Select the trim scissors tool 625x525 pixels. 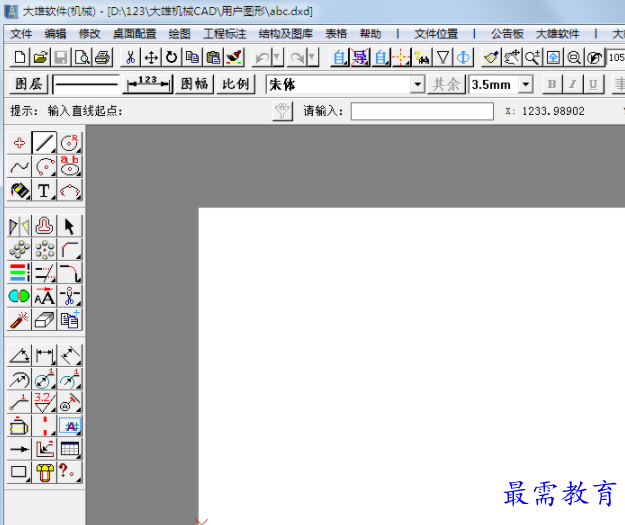[70, 297]
